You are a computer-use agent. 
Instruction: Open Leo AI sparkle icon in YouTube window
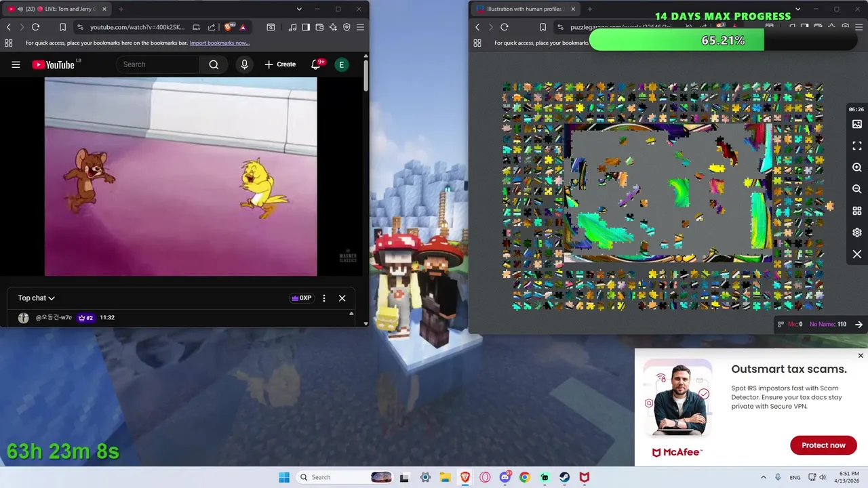(x=333, y=27)
